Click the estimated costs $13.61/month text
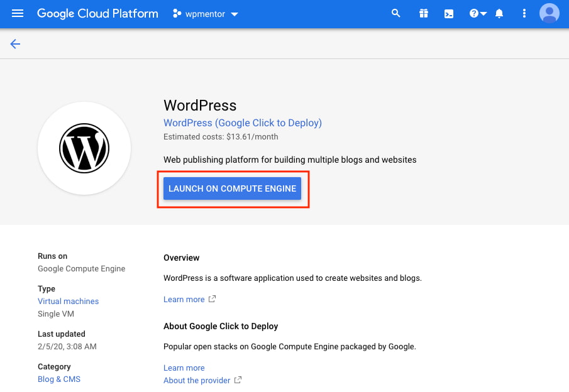 click(x=221, y=137)
